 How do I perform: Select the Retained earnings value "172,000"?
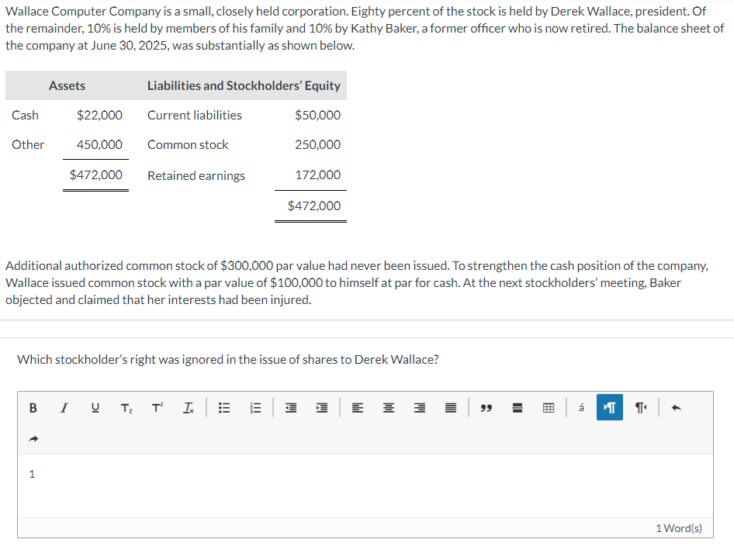pyautogui.click(x=318, y=175)
